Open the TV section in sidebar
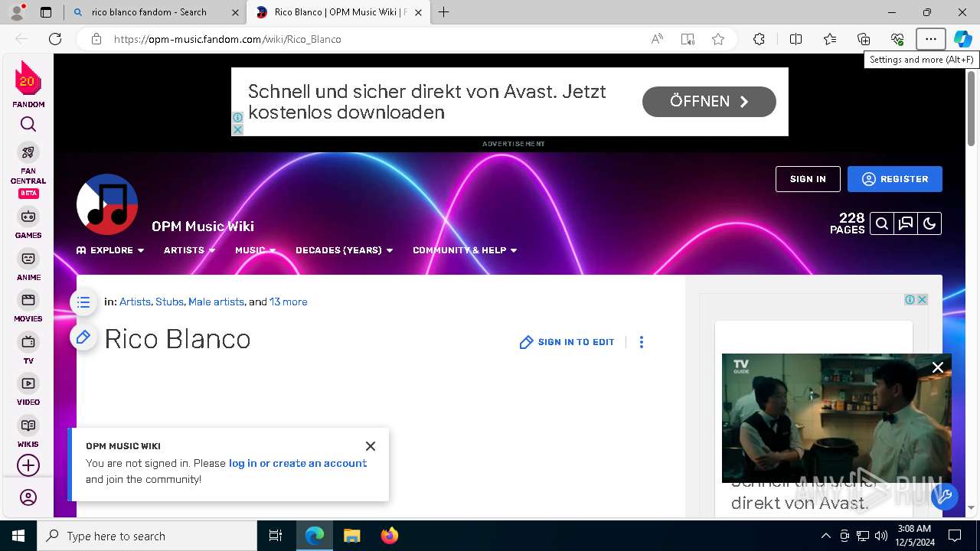Viewport: 980px width, 551px height. (28, 349)
